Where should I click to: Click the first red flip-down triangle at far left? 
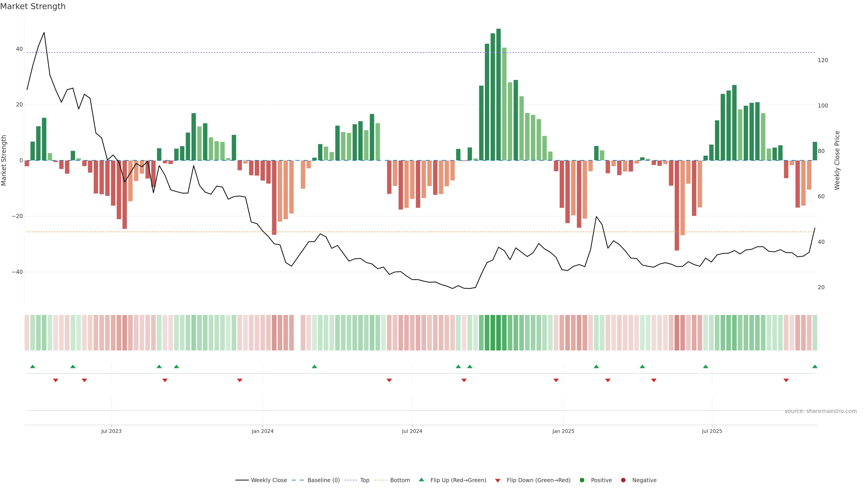tap(56, 380)
